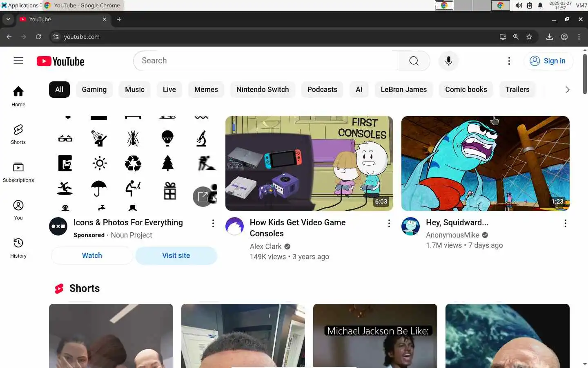The image size is (588, 368).
Task: Click the volume icon in system tray
Action: point(519,5)
